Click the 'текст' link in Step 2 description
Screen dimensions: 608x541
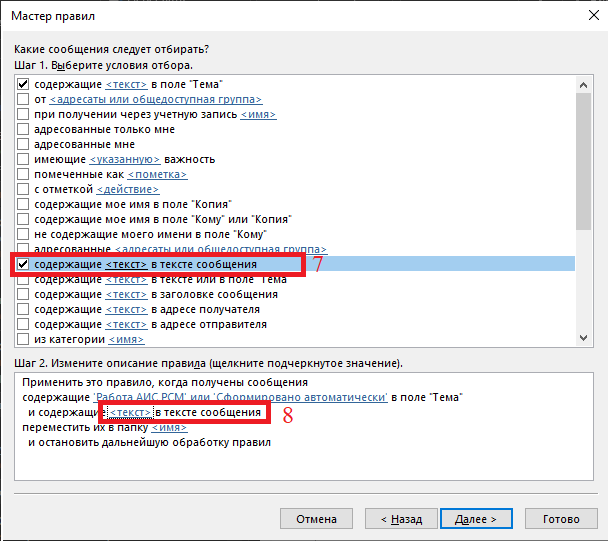pos(130,413)
